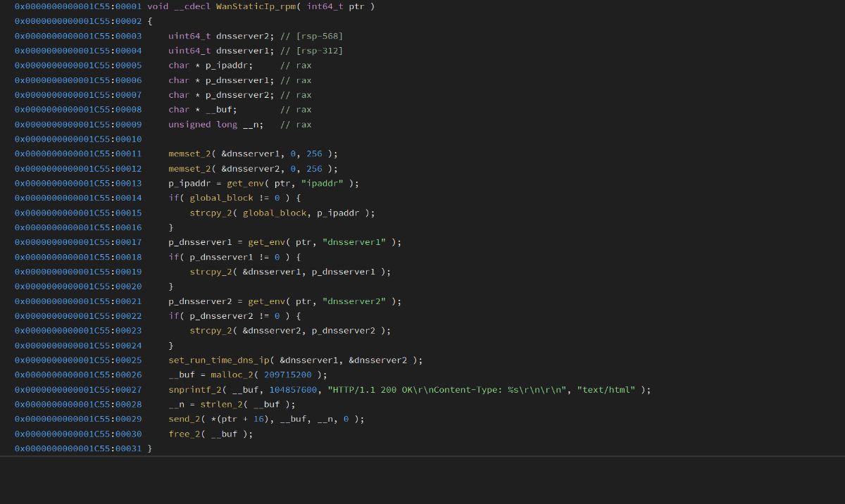This screenshot has width=845, height=504.
Task: Select the 'int64_t ptr' parameter declaration
Action: pos(337,6)
